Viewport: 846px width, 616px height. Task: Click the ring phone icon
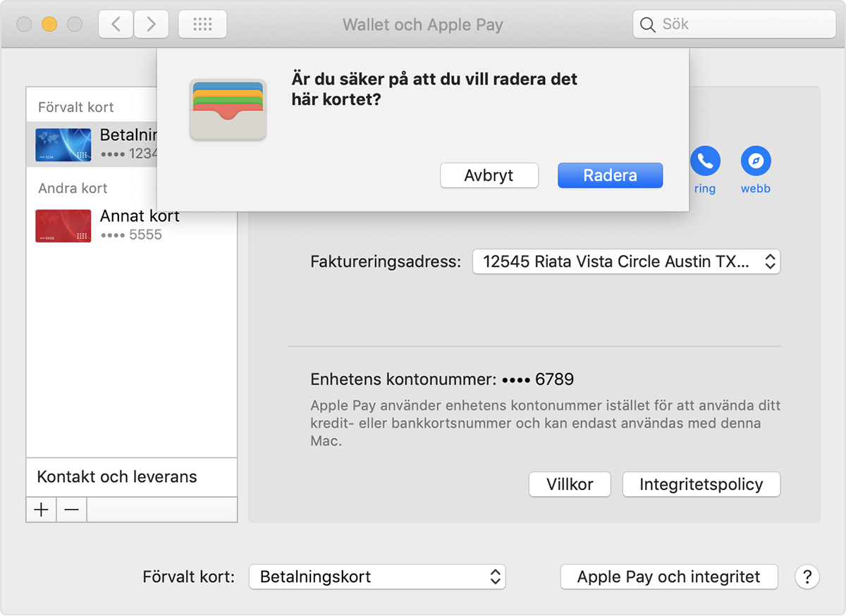click(x=705, y=162)
